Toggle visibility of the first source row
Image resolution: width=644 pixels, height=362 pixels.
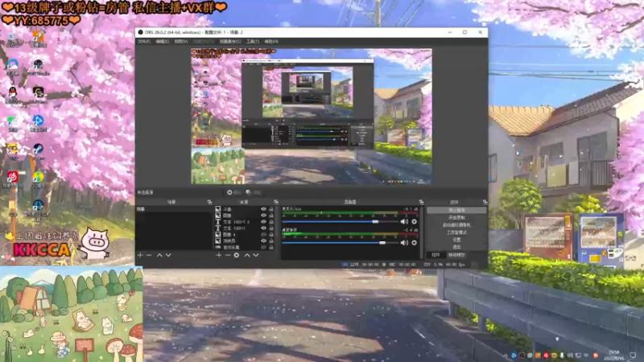tap(264, 209)
